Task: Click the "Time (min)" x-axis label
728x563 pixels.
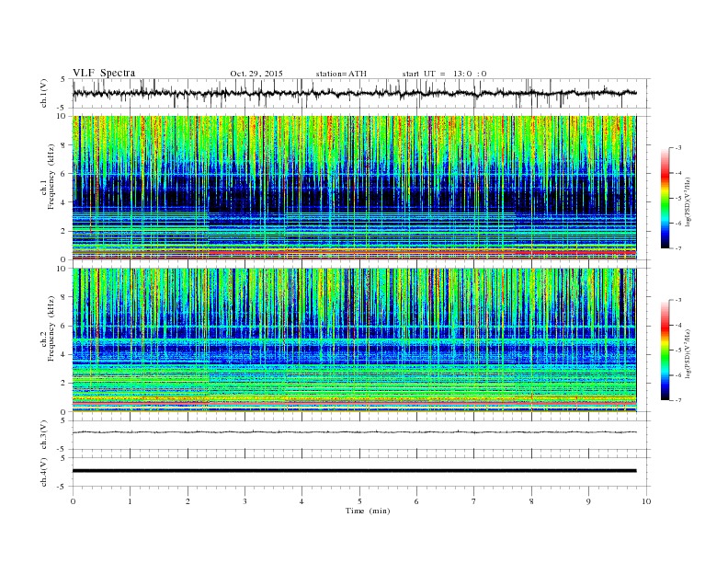Action: [368, 511]
